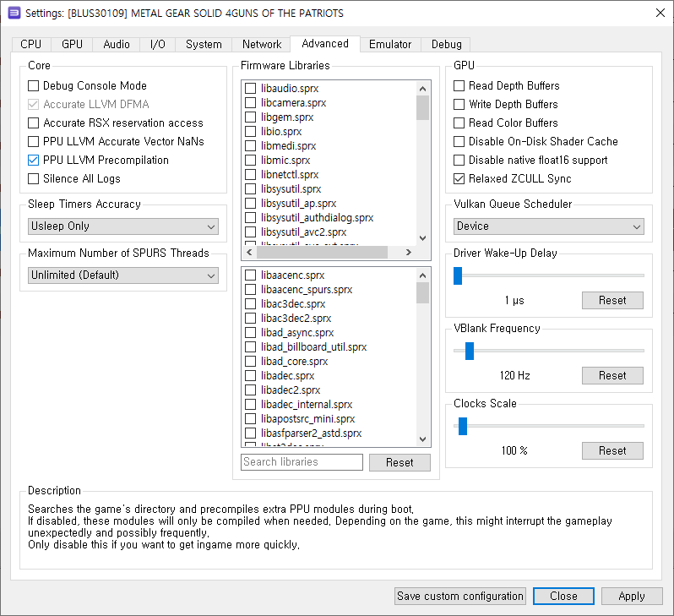Open the CPU tab

coord(31,44)
